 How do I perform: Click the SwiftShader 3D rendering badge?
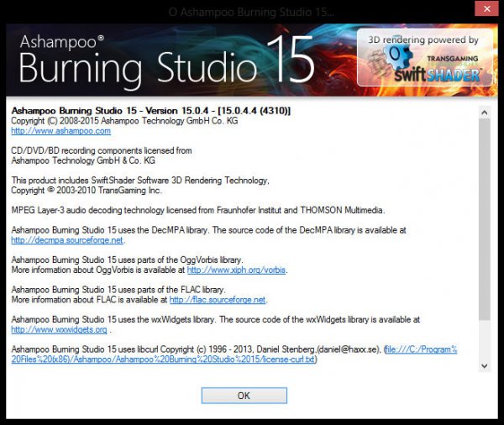click(x=425, y=58)
